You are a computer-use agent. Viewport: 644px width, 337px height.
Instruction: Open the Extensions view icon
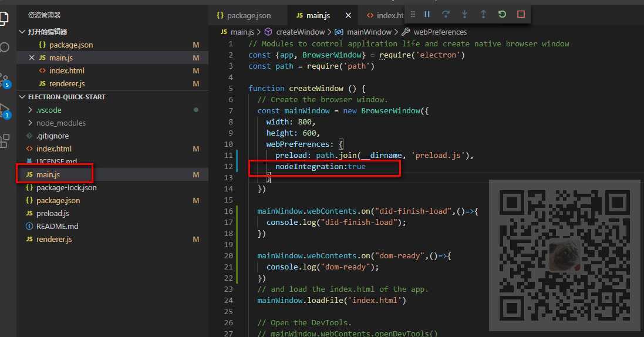point(5,140)
